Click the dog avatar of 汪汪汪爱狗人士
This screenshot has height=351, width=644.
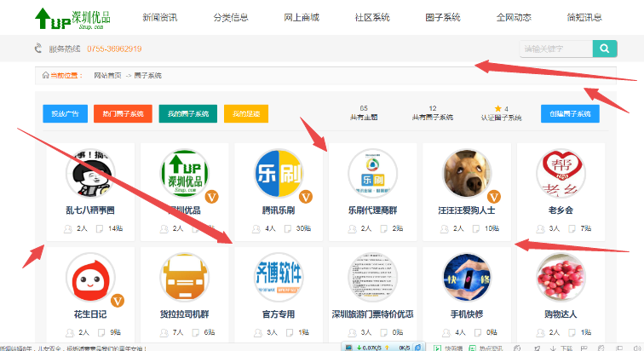[x=466, y=174]
